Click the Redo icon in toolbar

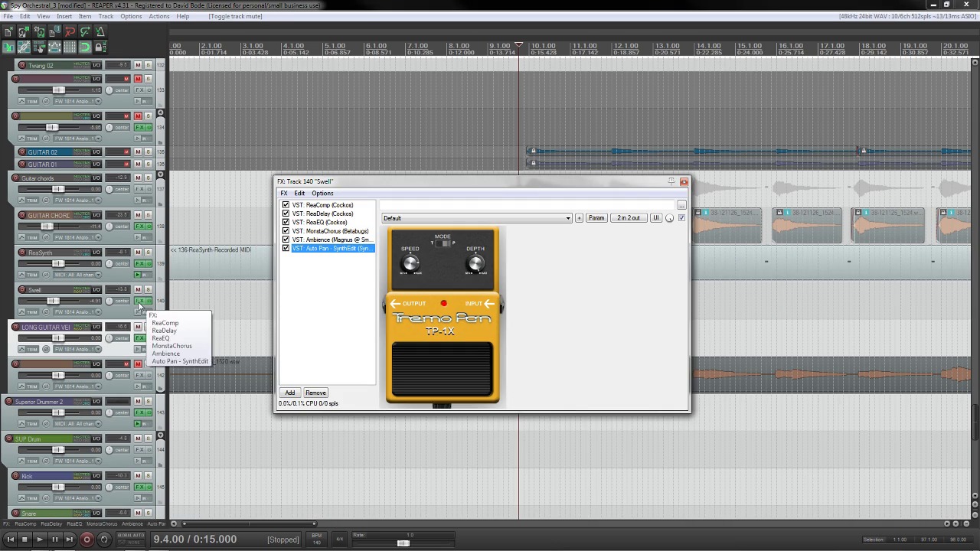click(x=84, y=31)
